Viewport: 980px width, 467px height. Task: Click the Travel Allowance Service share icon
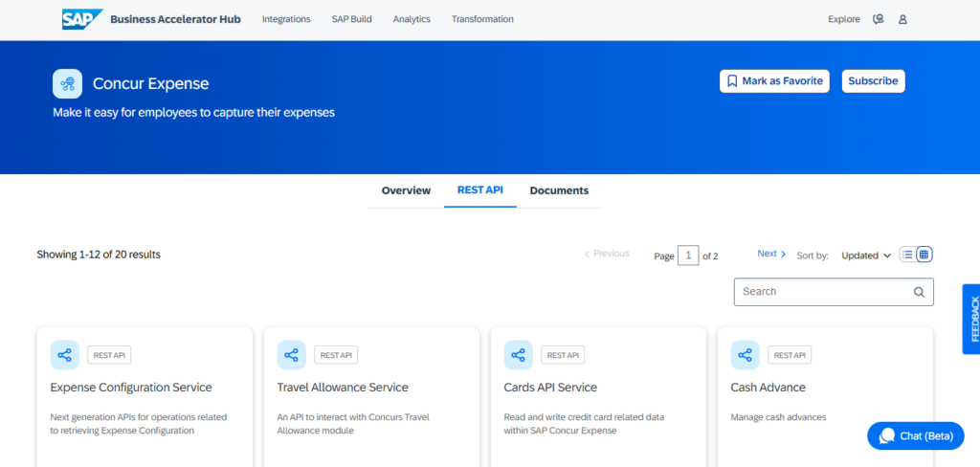coord(291,355)
